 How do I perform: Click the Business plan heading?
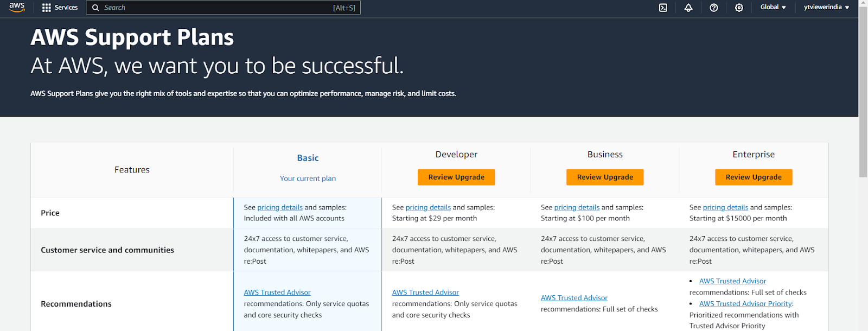click(x=605, y=155)
